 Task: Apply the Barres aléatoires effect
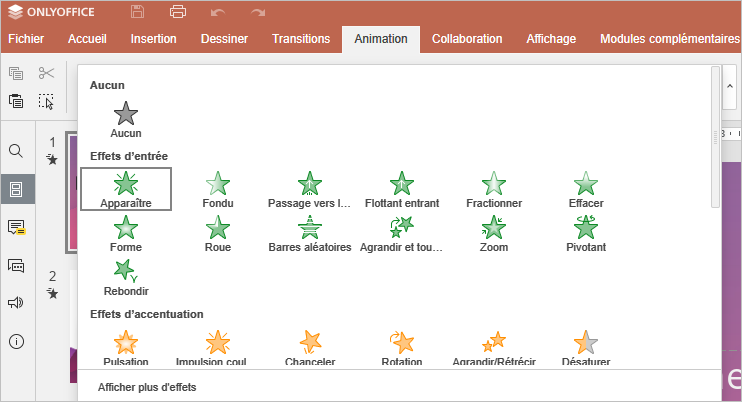[x=309, y=232]
